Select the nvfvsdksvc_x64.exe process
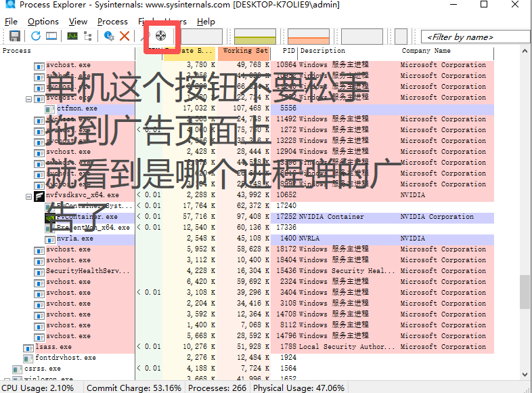 [x=83, y=195]
